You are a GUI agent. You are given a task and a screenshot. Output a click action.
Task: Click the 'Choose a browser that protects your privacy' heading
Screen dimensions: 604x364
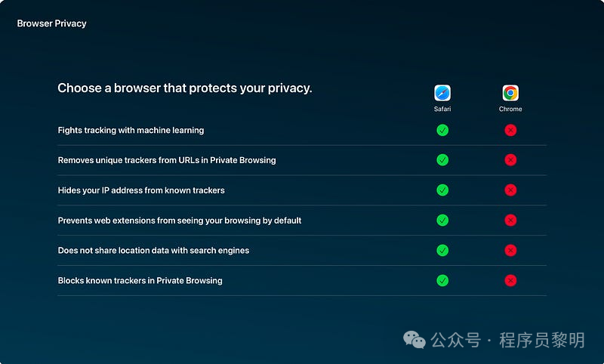[185, 88]
